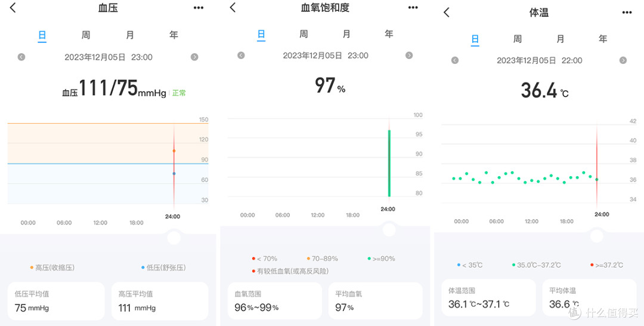Tap the 70-89% legend entry
The height and width of the screenshot is (326, 644).
click(323, 259)
